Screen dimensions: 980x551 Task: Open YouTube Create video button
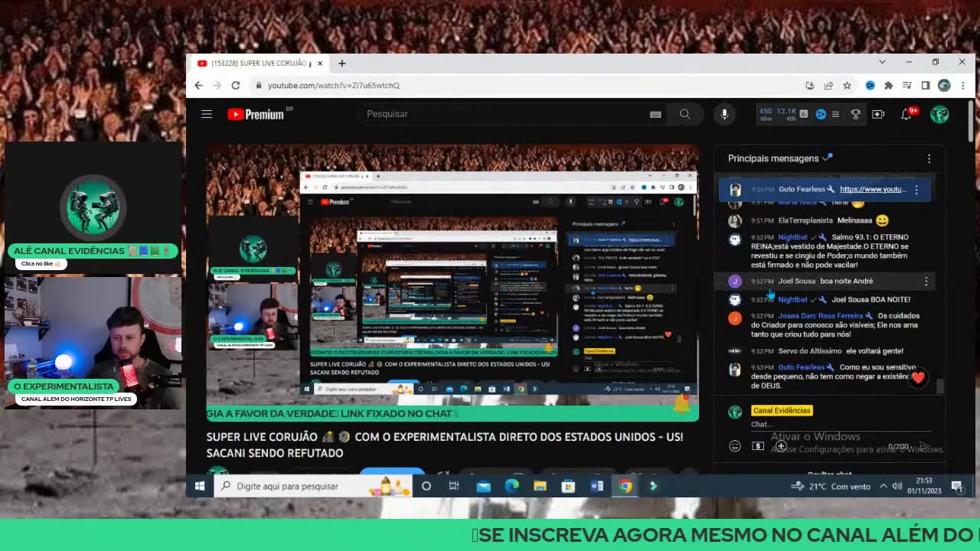[x=878, y=114]
